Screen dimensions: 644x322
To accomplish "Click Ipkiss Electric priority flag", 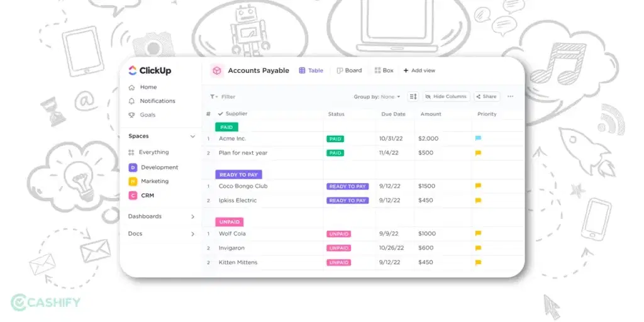I will 478,201.
